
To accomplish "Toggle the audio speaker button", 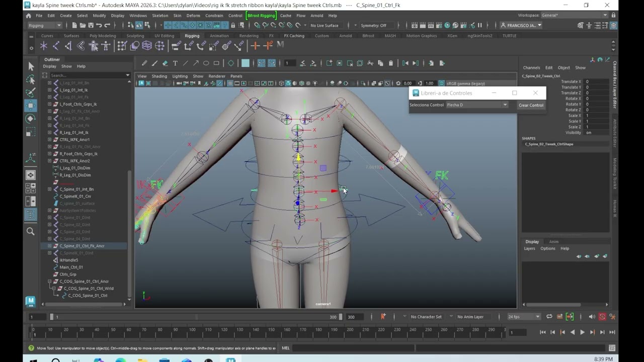I will (592, 317).
